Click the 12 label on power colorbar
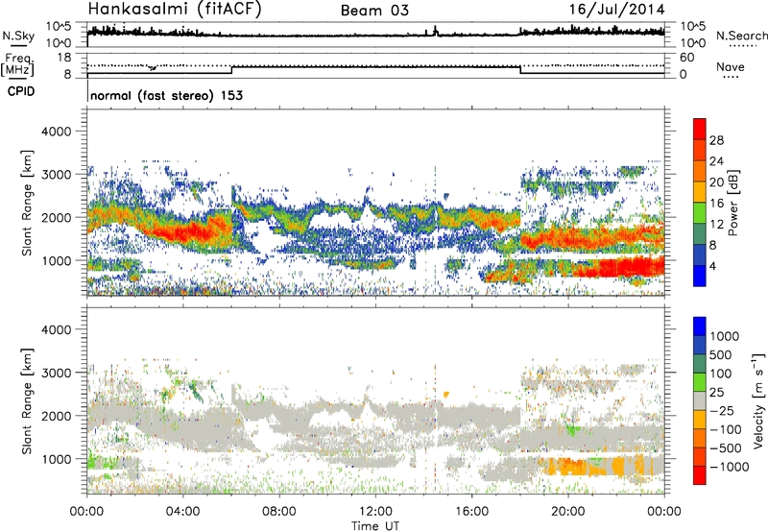Image resolution: width=768 pixels, height=532 pixels. pyautogui.click(x=716, y=225)
